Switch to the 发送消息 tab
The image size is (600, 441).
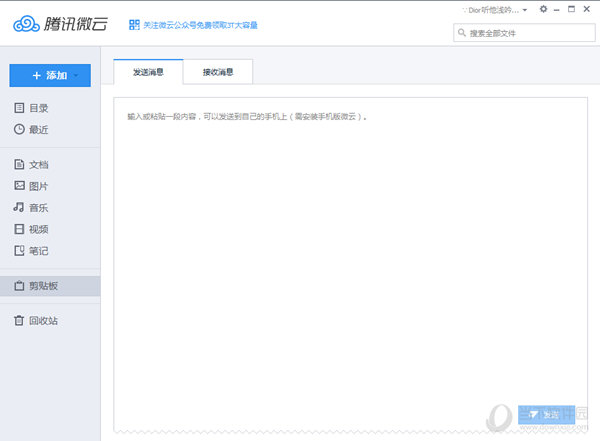click(x=148, y=72)
